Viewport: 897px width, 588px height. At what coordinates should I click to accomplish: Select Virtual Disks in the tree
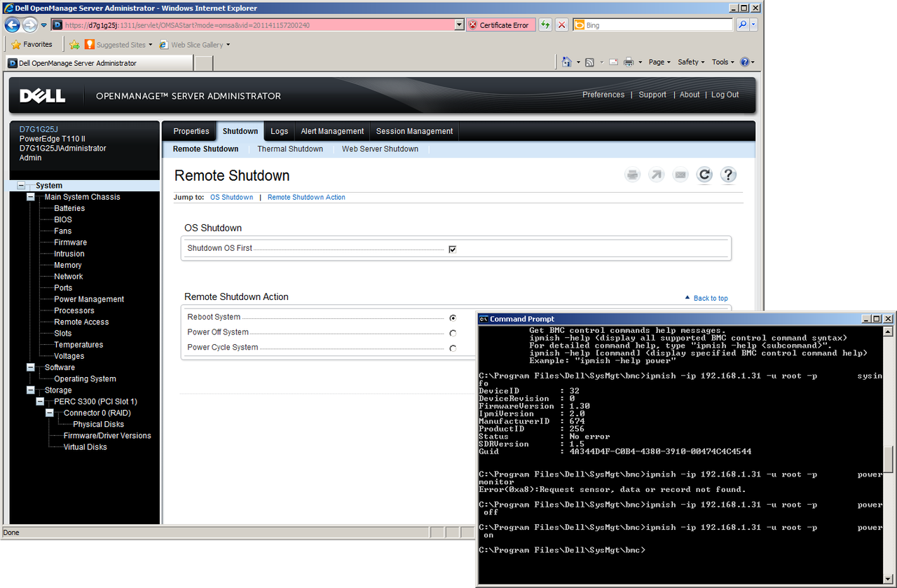coord(85,447)
